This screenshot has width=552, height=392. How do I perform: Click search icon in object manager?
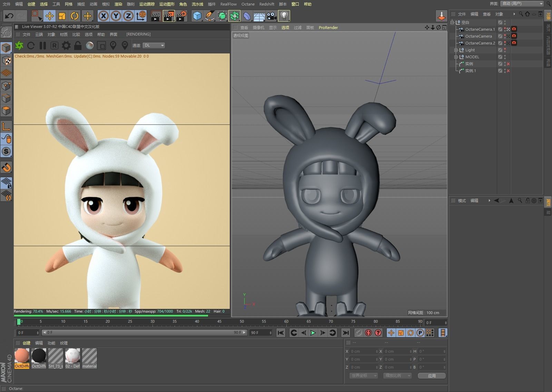pyautogui.click(x=521, y=14)
